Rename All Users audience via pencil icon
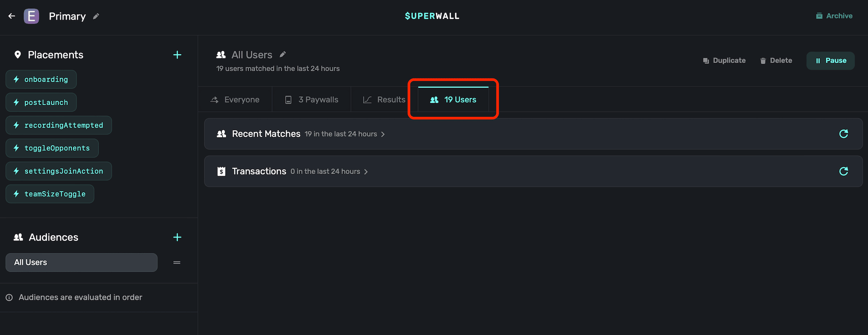This screenshot has width=868, height=335. point(283,55)
